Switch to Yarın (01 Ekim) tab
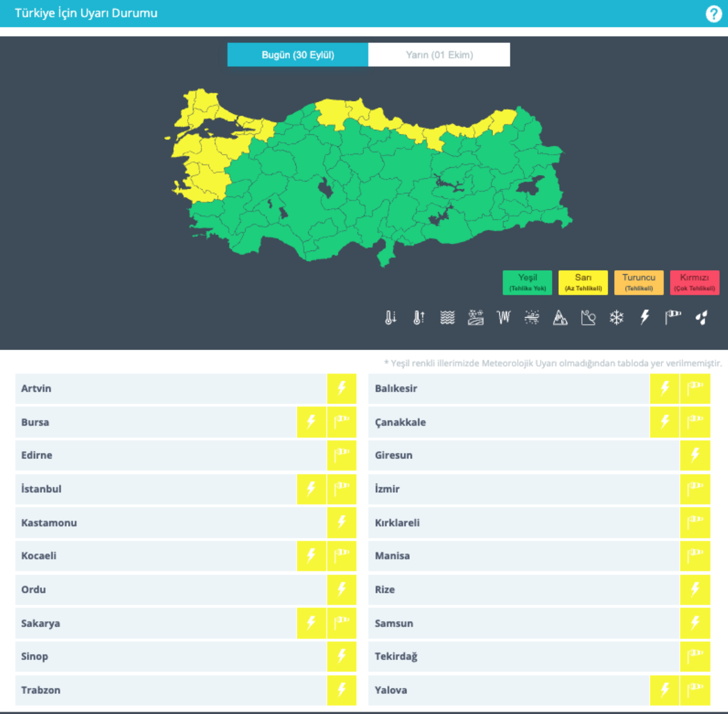 (439, 55)
